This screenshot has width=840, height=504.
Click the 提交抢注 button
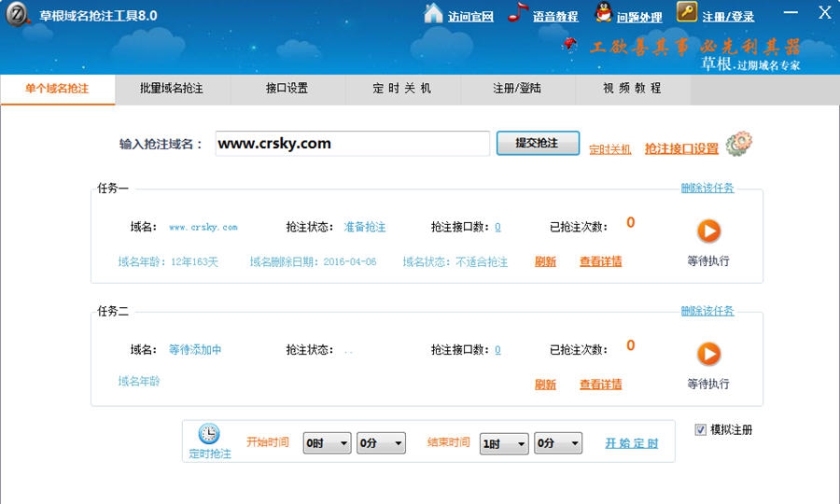(x=538, y=143)
